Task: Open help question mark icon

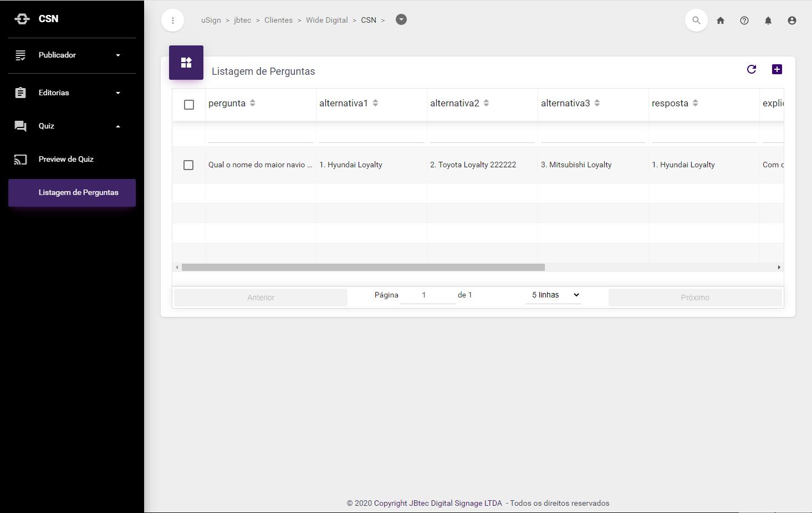Action: click(744, 20)
